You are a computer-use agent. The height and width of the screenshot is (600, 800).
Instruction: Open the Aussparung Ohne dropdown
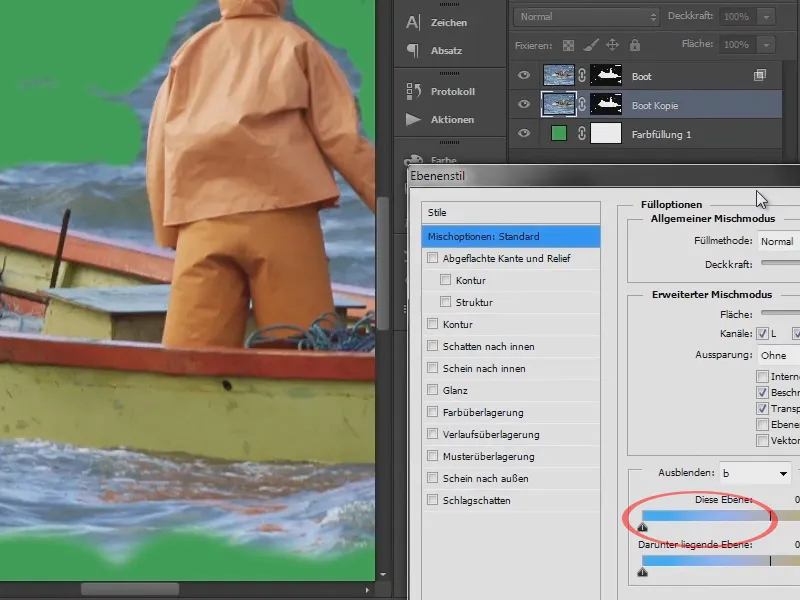[x=779, y=355]
